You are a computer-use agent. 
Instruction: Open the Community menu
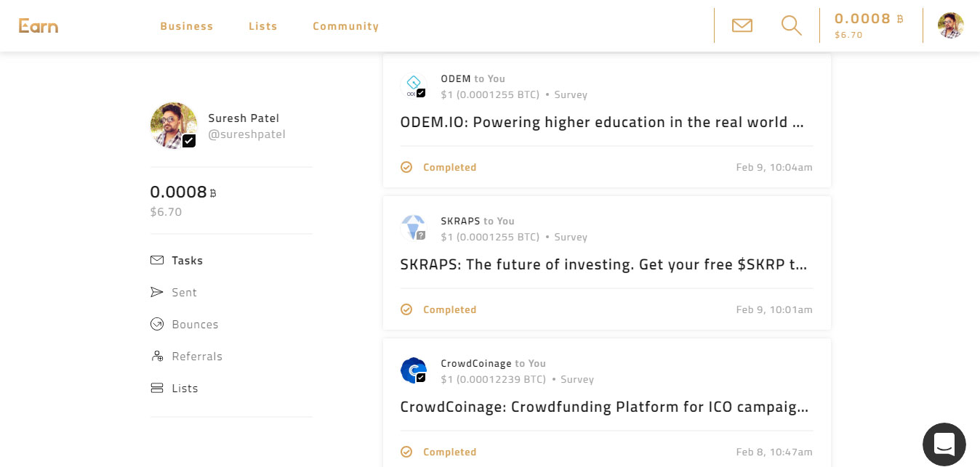[x=346, y=26]
